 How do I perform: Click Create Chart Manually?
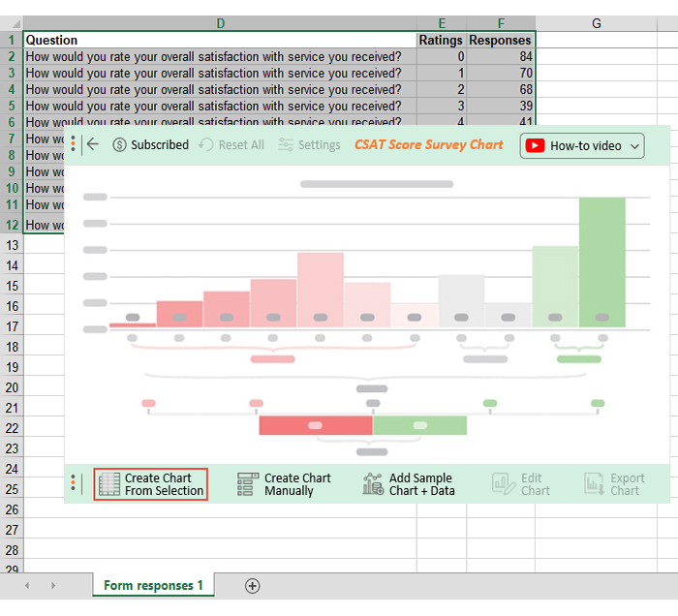[x=284, y=484]
